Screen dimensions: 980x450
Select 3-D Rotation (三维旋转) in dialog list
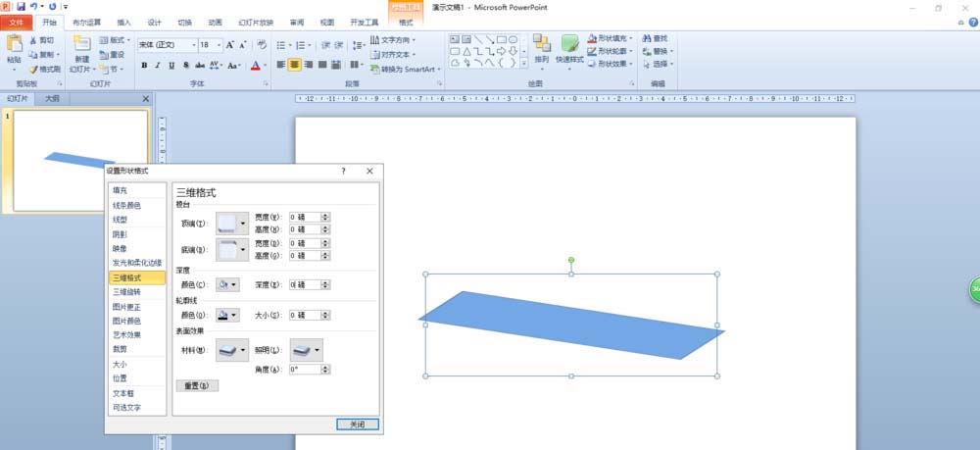137,292
